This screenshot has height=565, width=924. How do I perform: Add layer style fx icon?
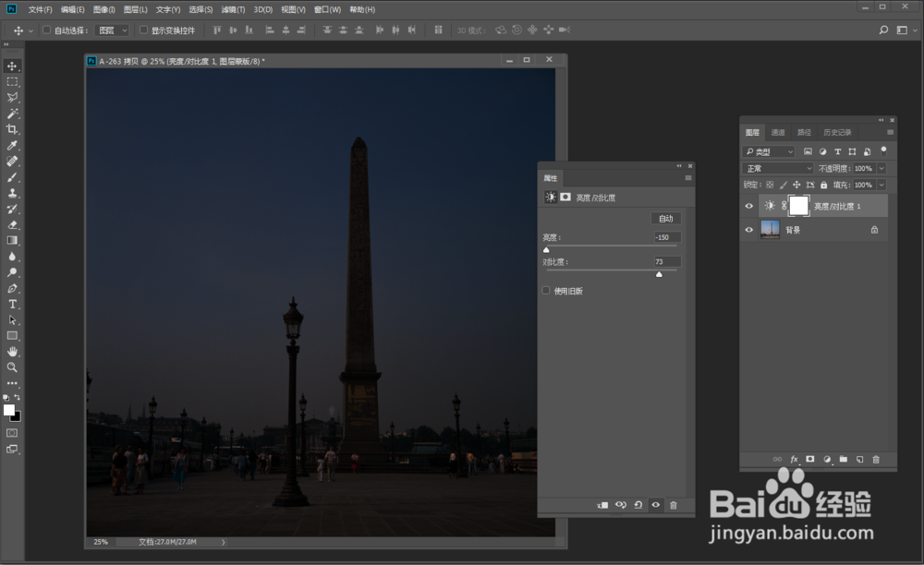tap(794, 460)
